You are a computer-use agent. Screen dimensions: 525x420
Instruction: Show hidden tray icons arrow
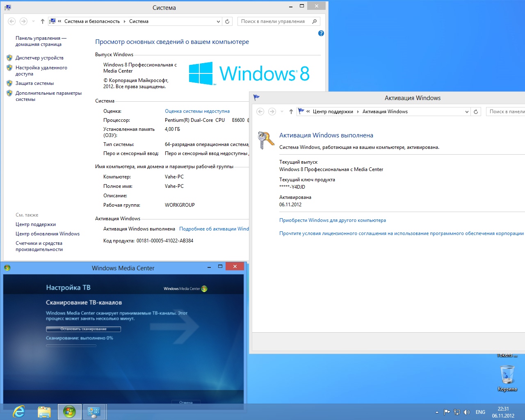(x=437, y=412)
